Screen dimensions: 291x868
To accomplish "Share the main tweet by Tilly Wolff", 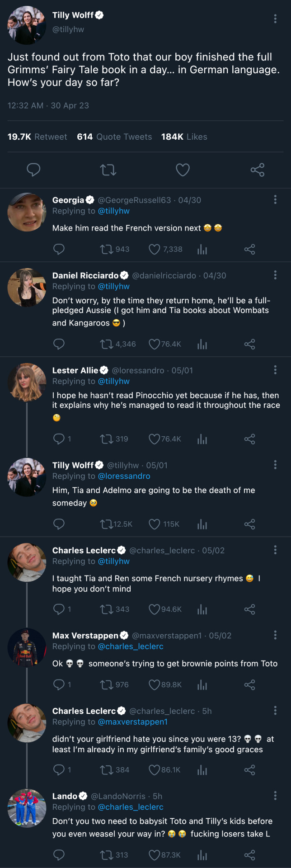I will coord(258,170).
